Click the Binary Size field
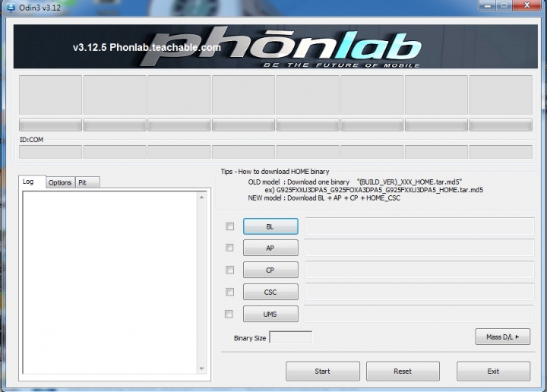The image size is (547, 392). (x=291, y=337)
